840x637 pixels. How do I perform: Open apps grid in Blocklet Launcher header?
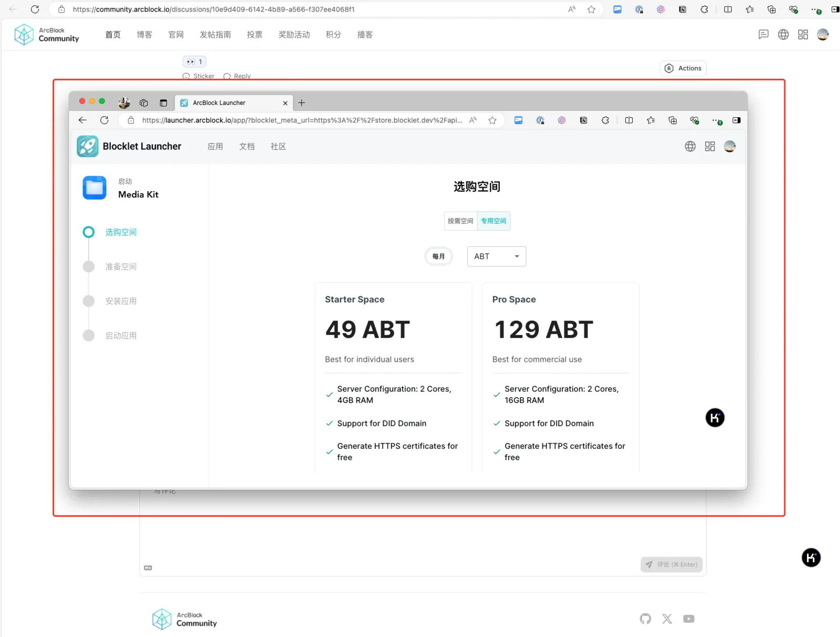coord(710,147)
